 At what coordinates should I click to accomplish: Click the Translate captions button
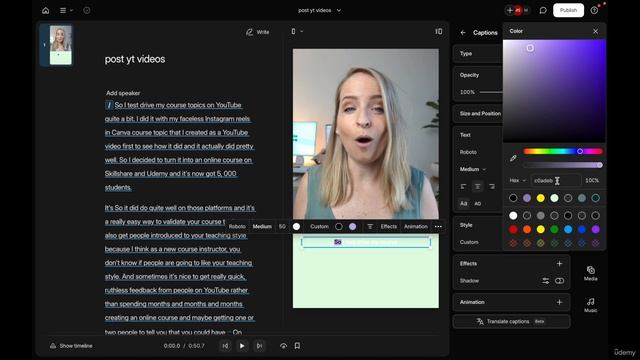tap(511, 322)
